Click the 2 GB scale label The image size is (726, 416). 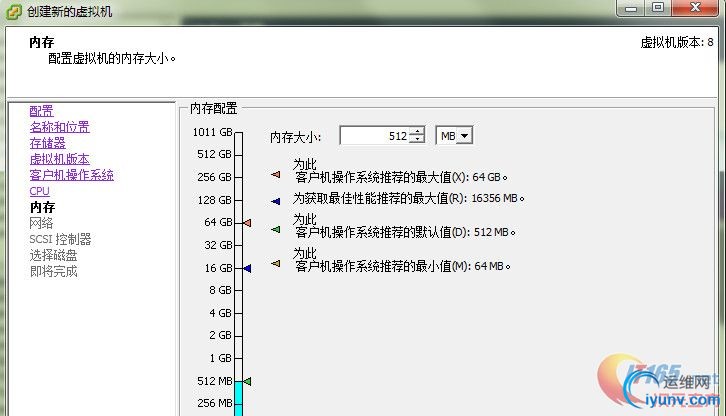[220, 335]
